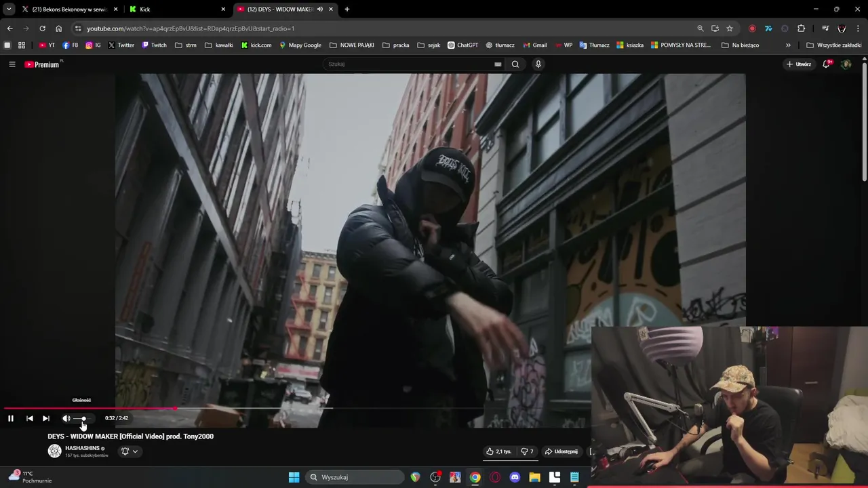The width and height of the screenshot is (868, 488).
Task: Expand the Na bieżąco bookmark folder
Action: pos(740,45)
